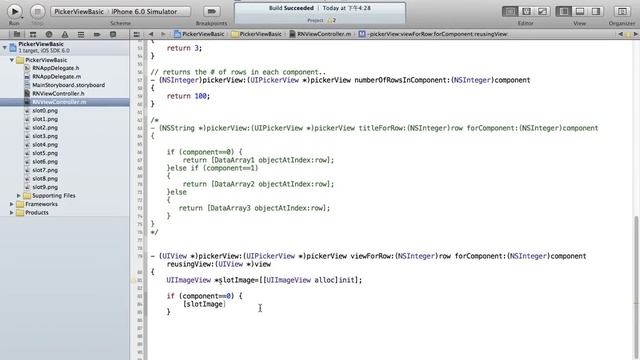The image size is (640, 360).
Task: Switch to Version editor mode
Action: point(542,11)
